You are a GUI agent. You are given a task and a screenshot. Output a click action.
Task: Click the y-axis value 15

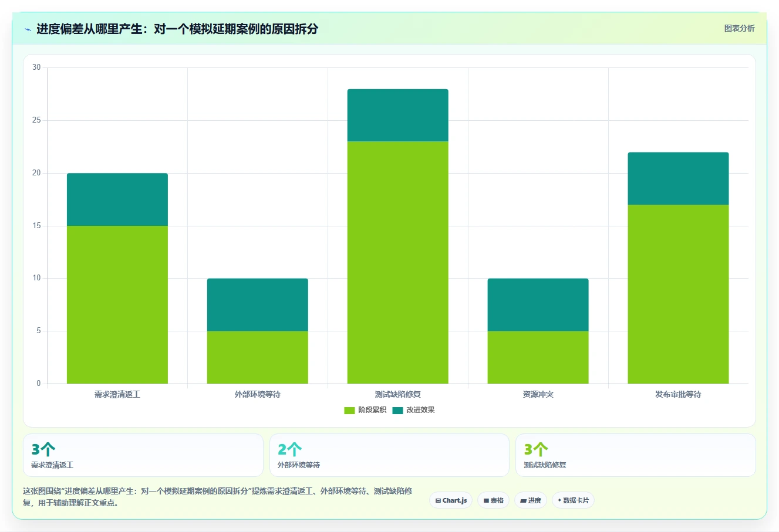pyautogui.click(x=36, y=226)
